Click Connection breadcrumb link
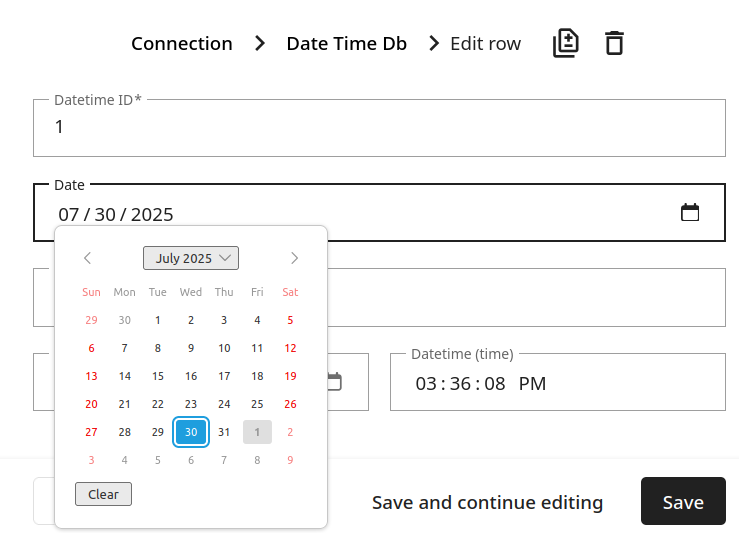739x543 pixels. point(182,43)
